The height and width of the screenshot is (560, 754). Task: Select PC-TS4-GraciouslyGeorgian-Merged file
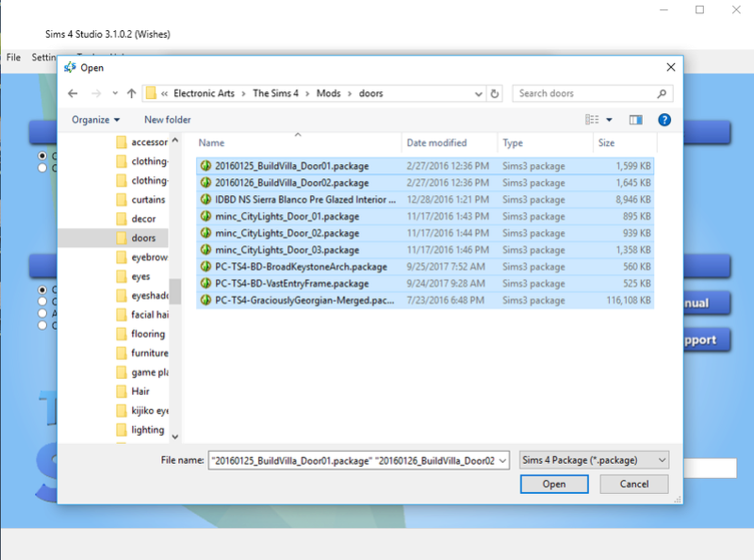click(425, 300)
